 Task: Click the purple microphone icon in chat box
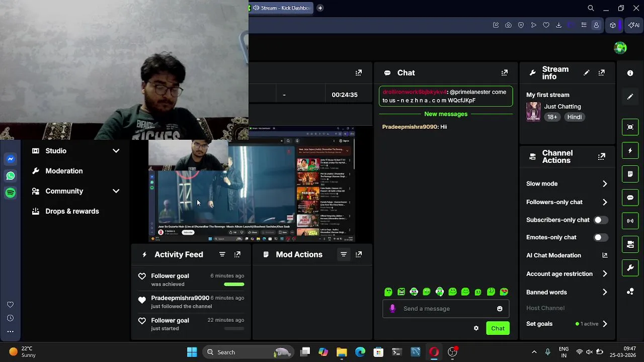click(x=392, y=309)
